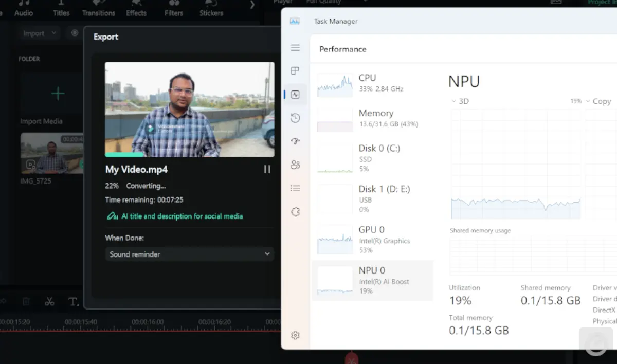Image resolution: width=617 pixels, height=364 pixels.
Task: Select the IMG_5725 media thumbnail
Action: [x=51, y=153]
